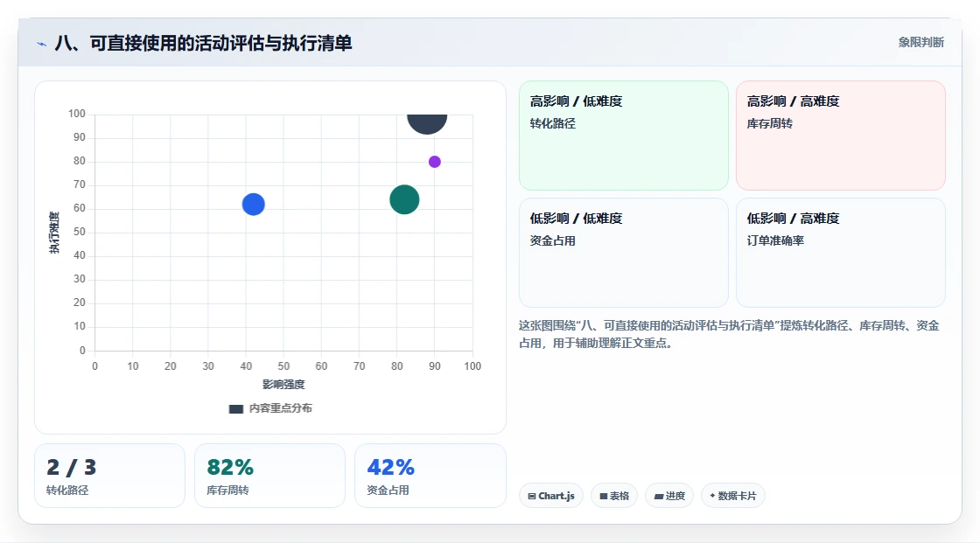Select the dark navy bubble at chart top
The height and width of the screenshot is (543, 980).
tap(427, 122)
